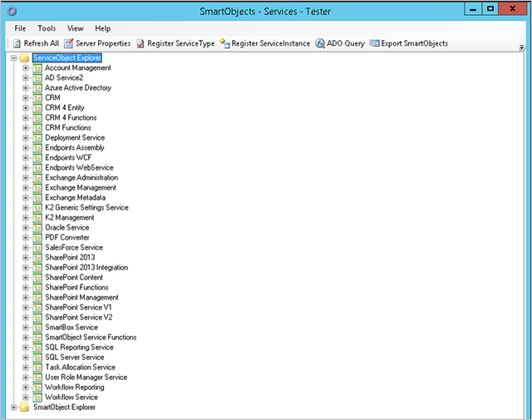Select SharePoint 2013 Integration tree item
532x420 pixels.
(86, 268)
